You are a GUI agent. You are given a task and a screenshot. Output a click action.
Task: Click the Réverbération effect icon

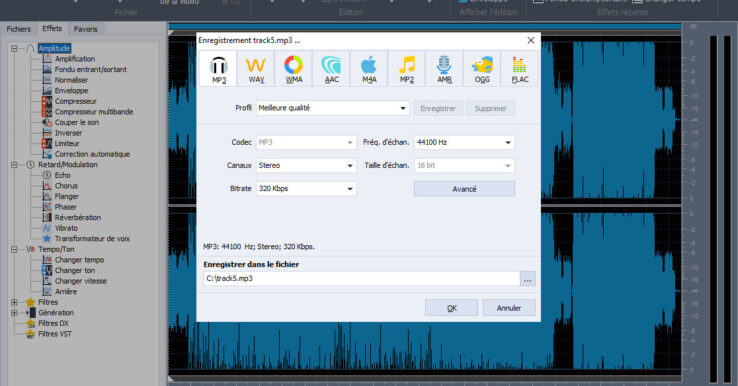(47, 217)
